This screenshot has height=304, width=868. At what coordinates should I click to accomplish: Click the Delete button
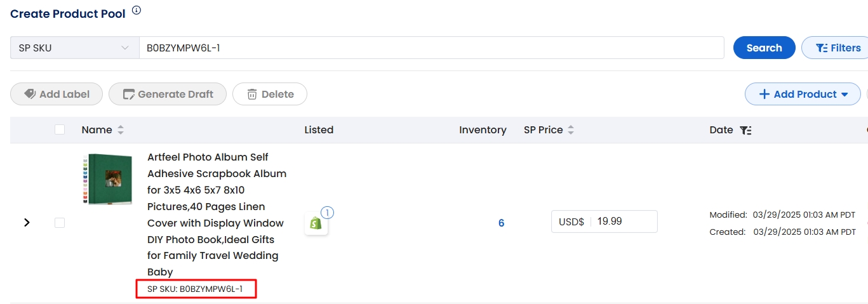tap(270, 94)
